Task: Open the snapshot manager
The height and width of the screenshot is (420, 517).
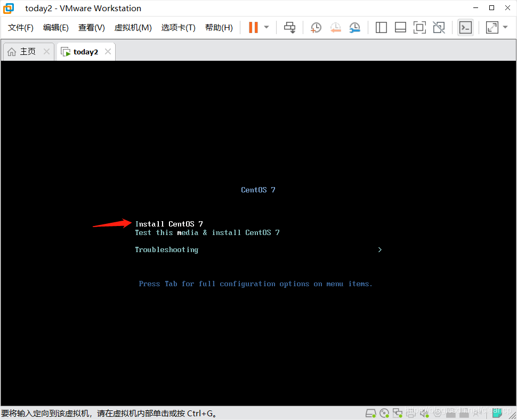Action: 355,27
